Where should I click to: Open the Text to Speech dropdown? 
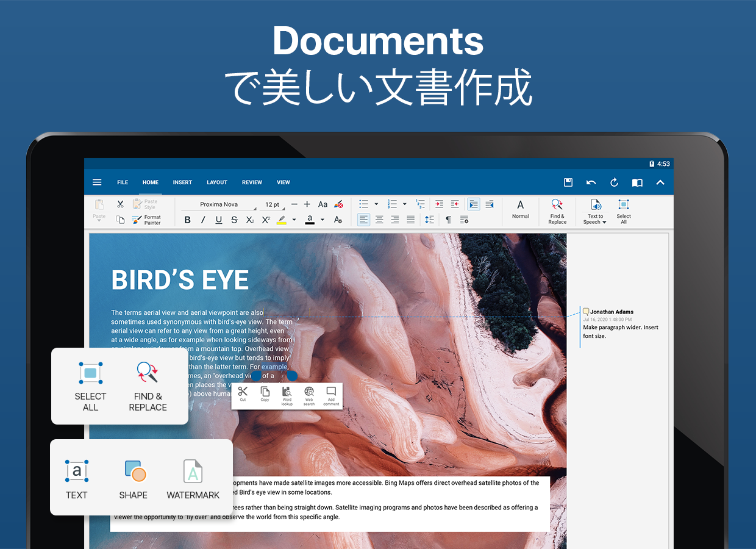click(595, 211)
